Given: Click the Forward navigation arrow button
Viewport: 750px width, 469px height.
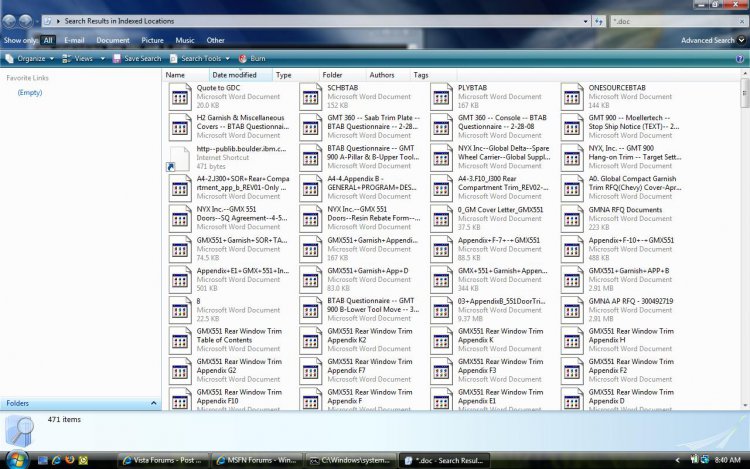Looking at the screenshot, I should click(x=26, y=21).
